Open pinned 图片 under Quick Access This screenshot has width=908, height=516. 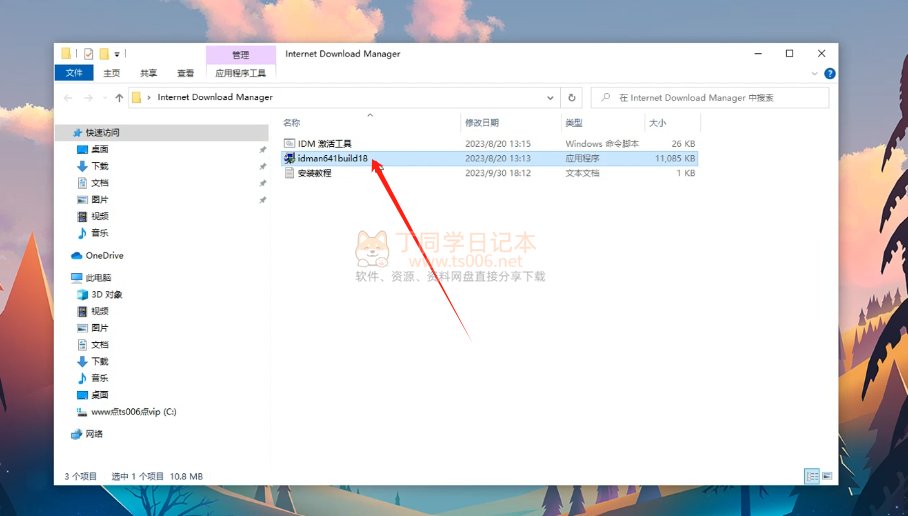point(100,200)
